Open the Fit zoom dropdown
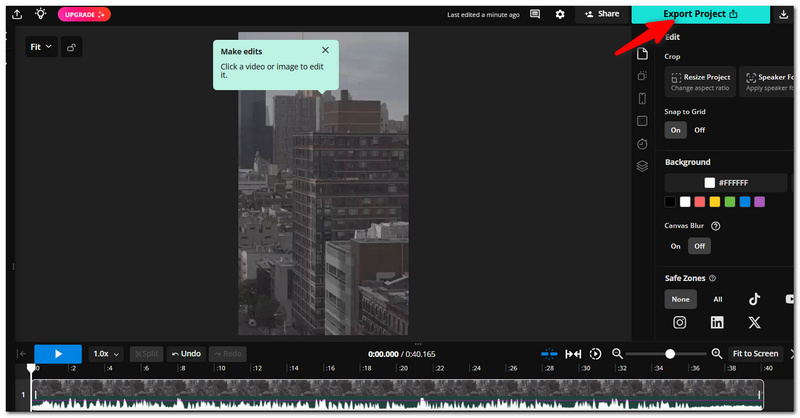800x418 pixels. click(41, 47)
